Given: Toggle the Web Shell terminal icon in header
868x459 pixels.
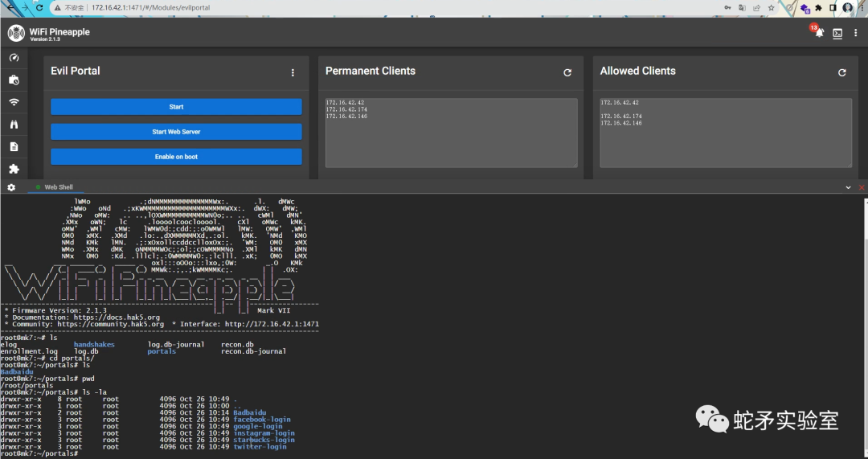Looking at the screenshot, I should point(837,33).
